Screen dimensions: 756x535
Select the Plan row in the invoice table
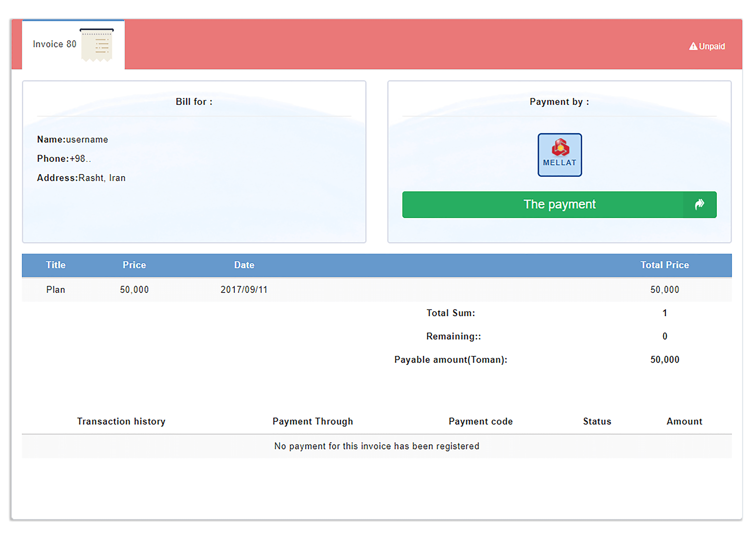55,290
